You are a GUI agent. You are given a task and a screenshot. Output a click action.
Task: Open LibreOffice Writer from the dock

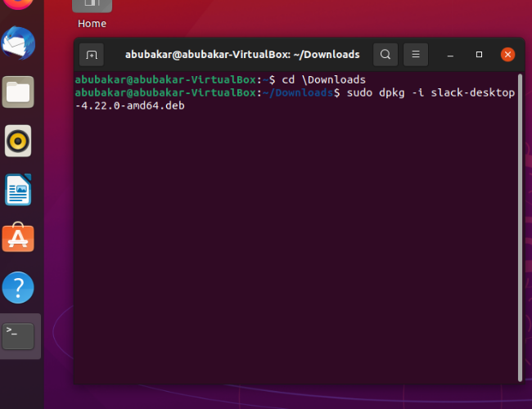(19, 190)
